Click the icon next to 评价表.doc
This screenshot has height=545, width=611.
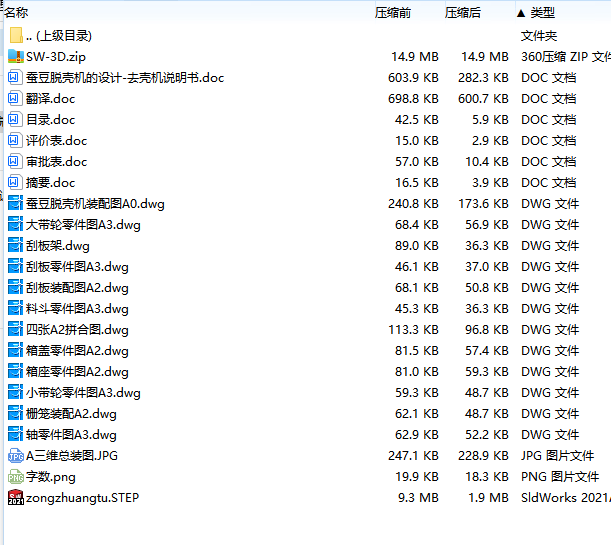(14, 141)
